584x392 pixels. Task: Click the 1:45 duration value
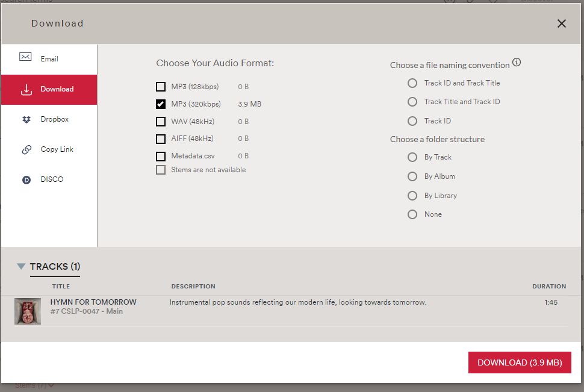[x=551, y=302]
